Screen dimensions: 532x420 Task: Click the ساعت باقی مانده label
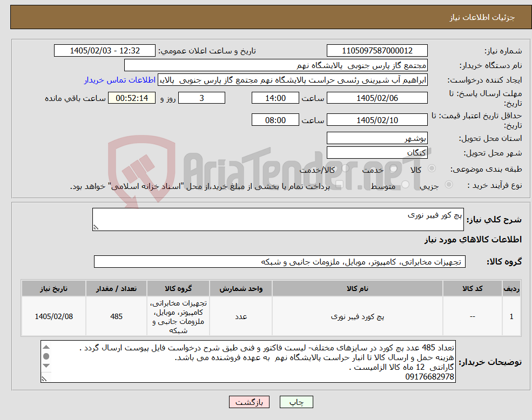tap(75, 98)
